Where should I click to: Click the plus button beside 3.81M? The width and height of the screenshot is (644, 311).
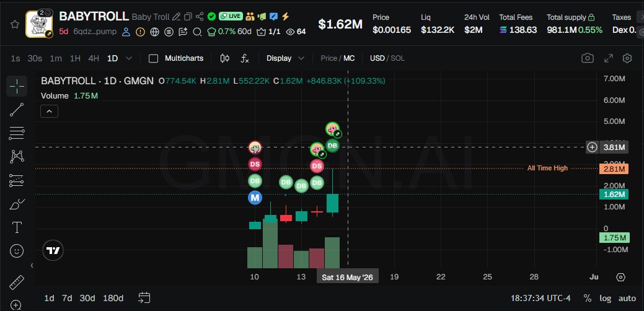pyautogui.click(x=592, y=147)
